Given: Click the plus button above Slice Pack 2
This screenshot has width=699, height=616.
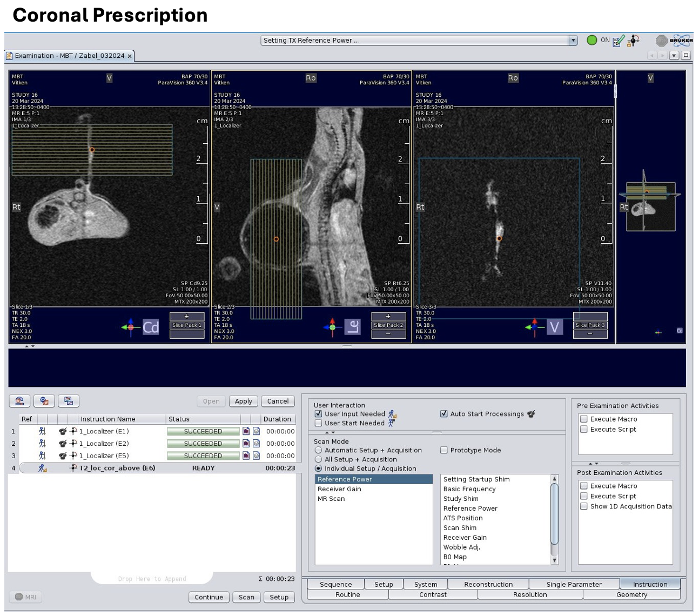Looking at the screenshot, I should click(x=388, y=317).
